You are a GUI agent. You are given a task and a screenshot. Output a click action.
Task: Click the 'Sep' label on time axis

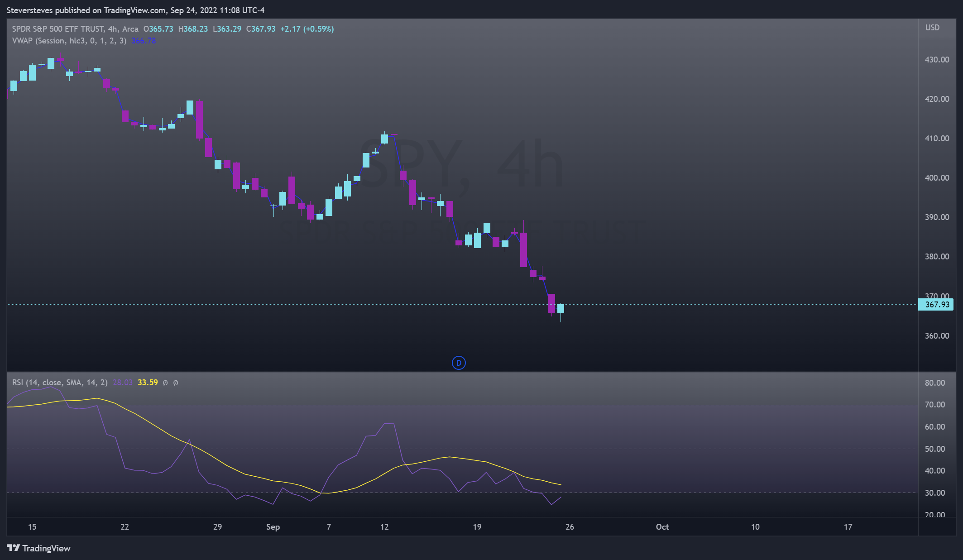(x=273, y=527)
